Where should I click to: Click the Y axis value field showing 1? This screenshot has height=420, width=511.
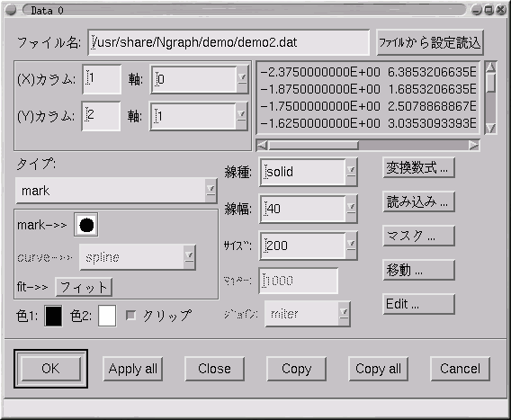point(193,116)
